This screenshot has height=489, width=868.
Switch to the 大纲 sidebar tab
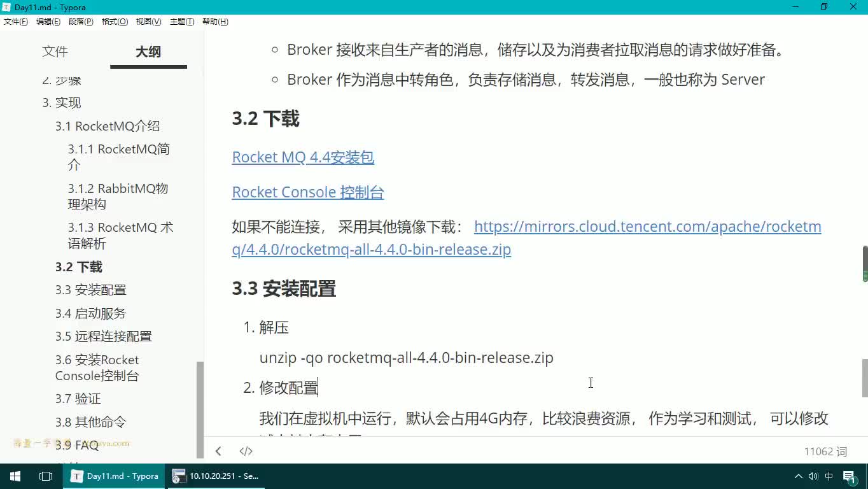coord(148,52)
